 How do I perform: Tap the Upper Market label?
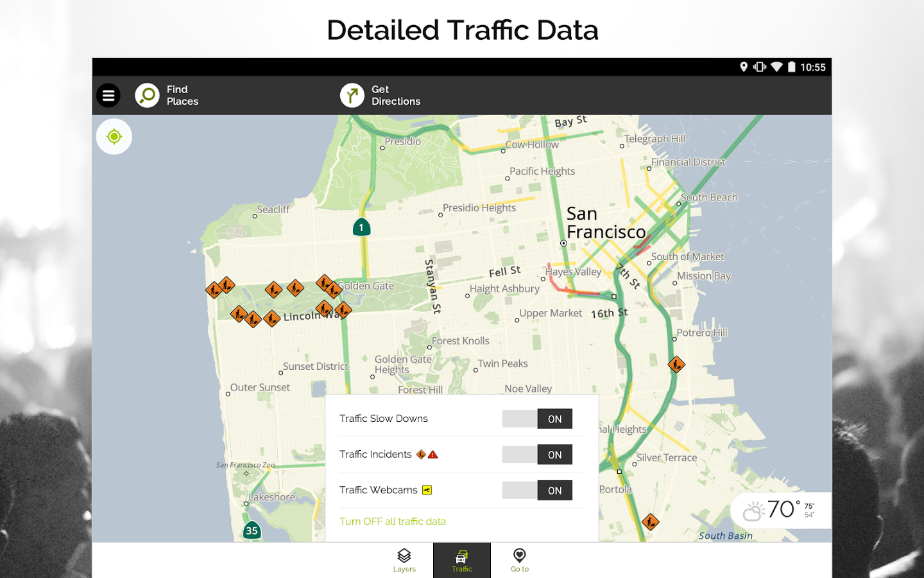(551, 313)
